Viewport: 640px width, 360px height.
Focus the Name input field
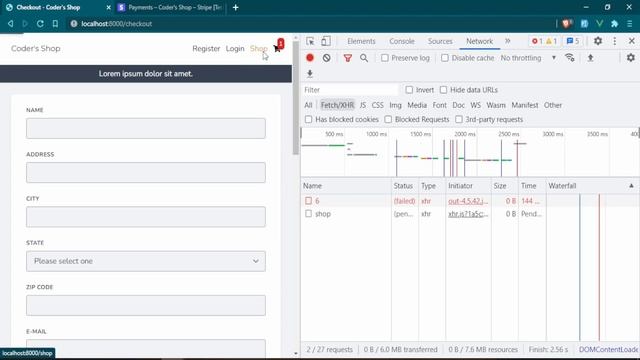(146, 128)
